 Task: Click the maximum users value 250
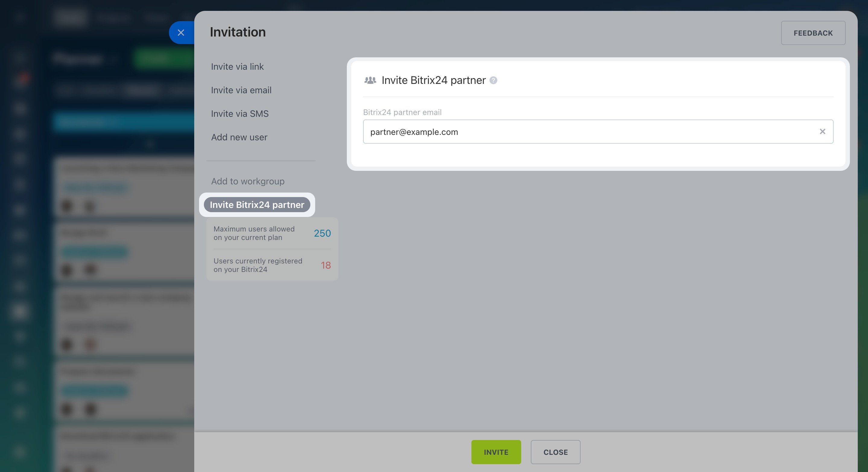(x=322, y=233)
